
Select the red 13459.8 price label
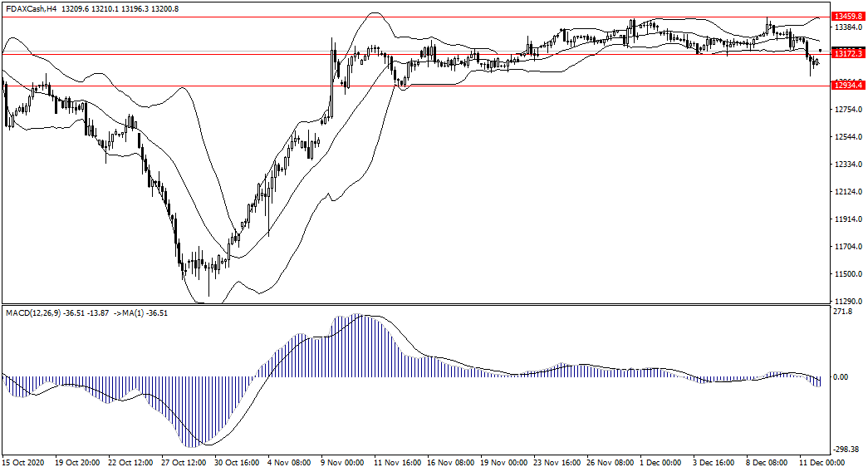pos(849,17)
